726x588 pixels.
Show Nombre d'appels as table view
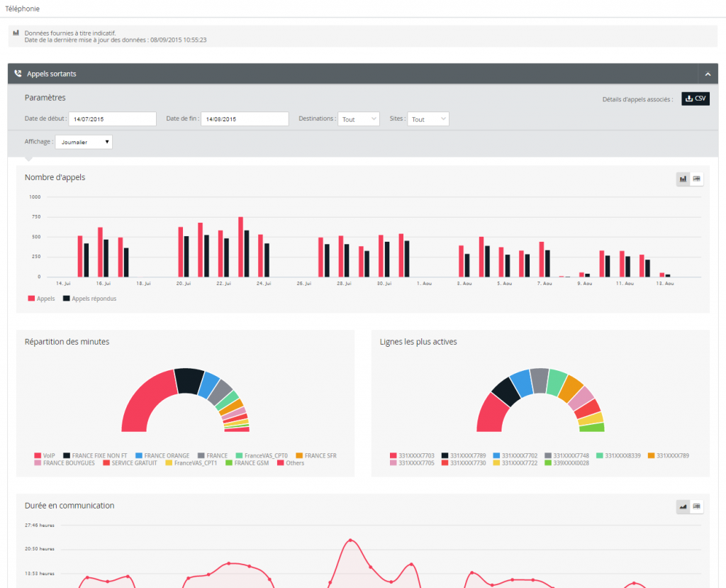(696, 179)
